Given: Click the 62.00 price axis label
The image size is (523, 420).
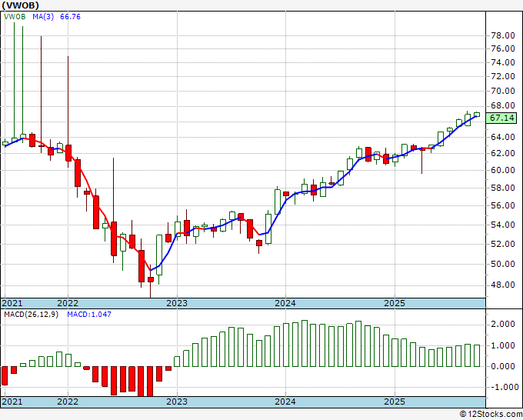Looking at the screenshot, I should [x=503, y=153].
